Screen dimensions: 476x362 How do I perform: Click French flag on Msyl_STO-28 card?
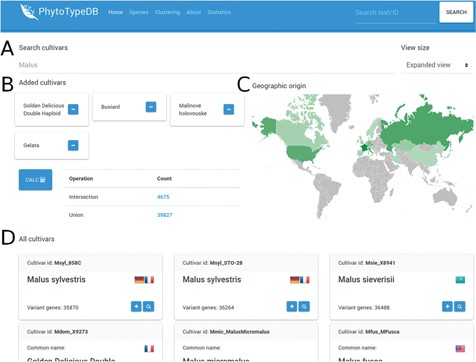click(x=305, y=280)
